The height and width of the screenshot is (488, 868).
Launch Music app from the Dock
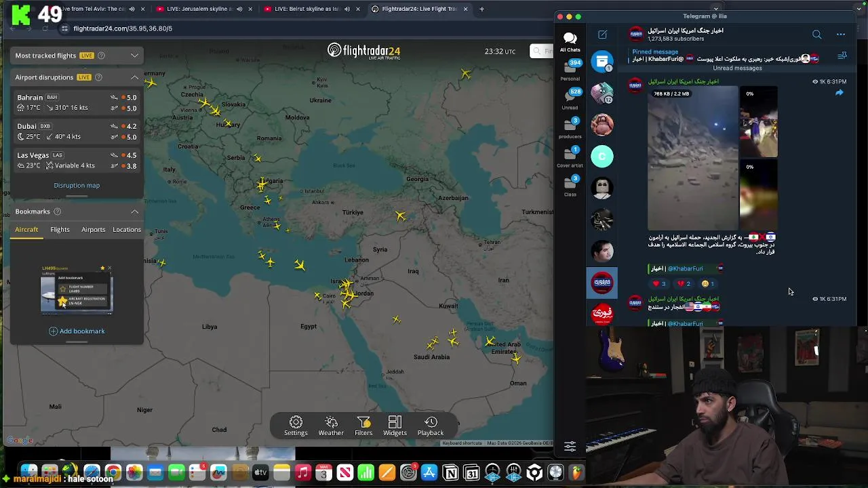click(x=302, y=472)
